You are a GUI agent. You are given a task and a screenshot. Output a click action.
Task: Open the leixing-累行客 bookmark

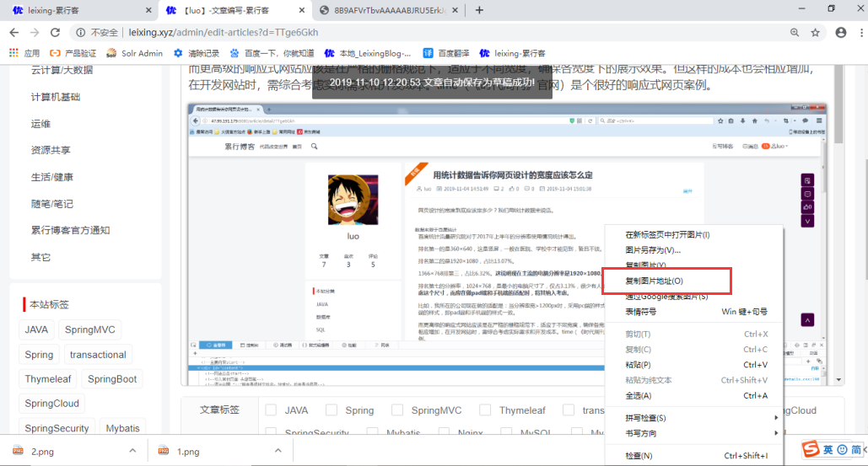coord(513,53)
